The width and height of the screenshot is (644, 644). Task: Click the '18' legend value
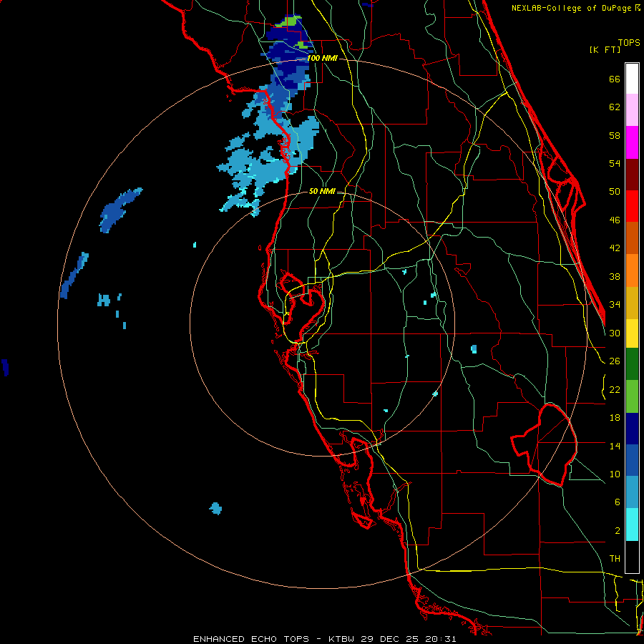pyautogui.click(x=615, y=418)
